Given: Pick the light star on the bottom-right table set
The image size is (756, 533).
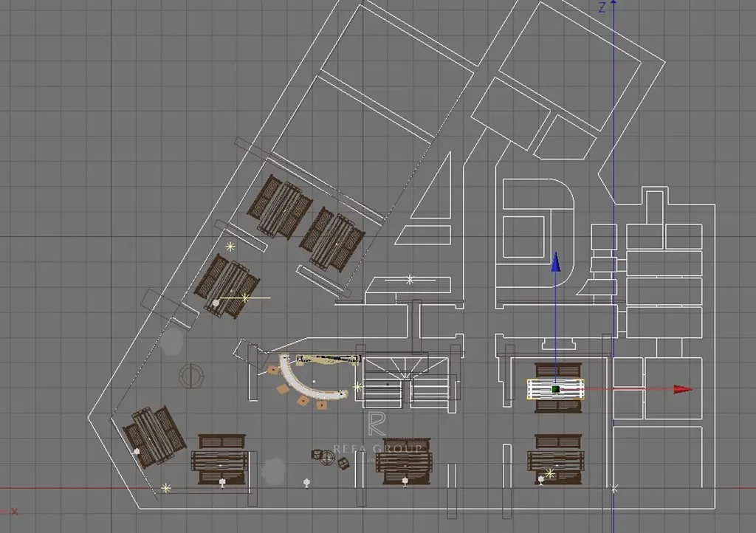Looking at the screenshot, I should click(549, 473).
